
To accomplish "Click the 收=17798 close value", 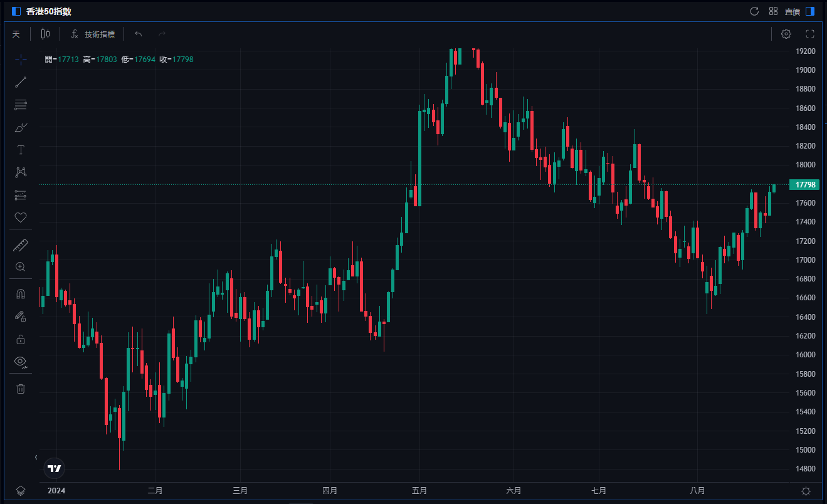I will [176, 59].
